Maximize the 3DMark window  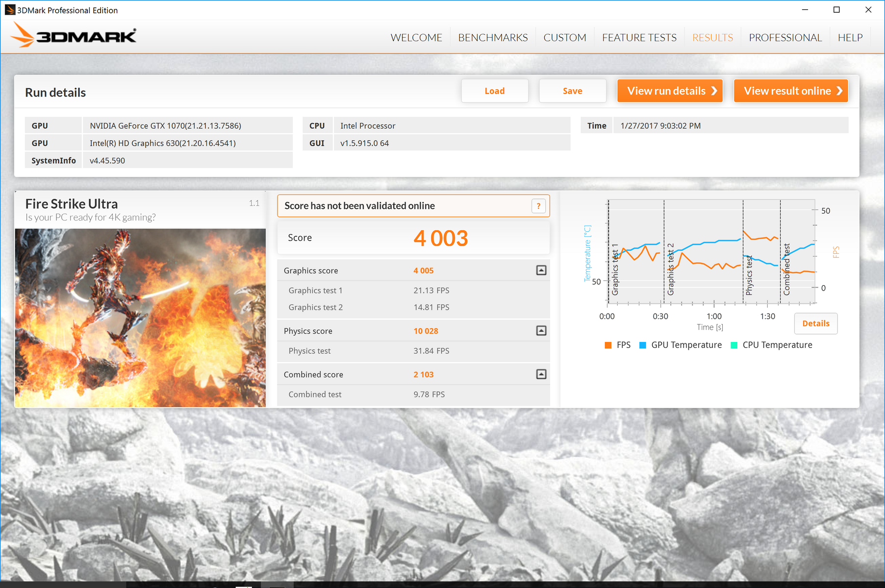836,10
